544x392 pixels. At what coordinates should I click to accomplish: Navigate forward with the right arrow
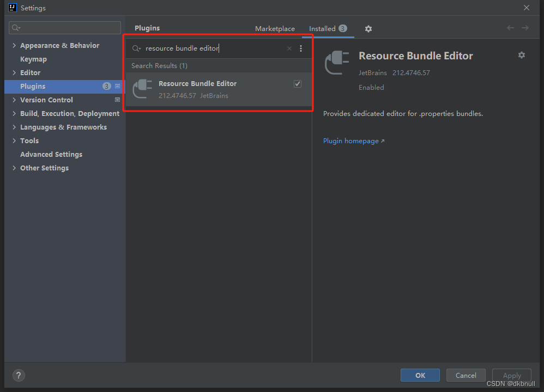525,28
